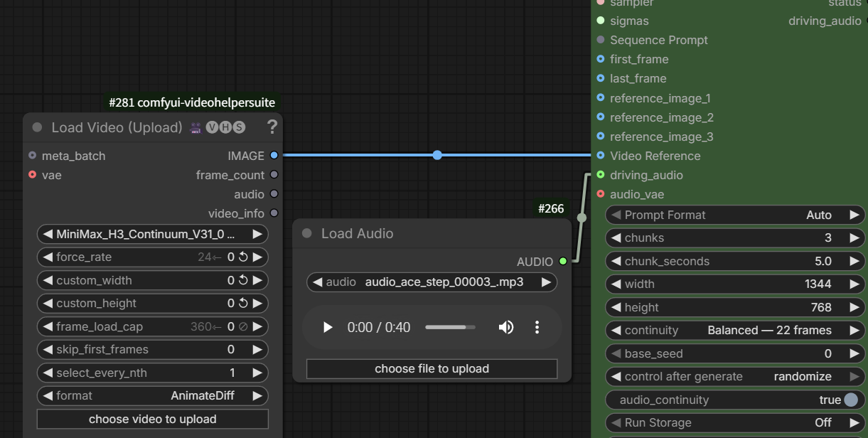Click the reroute dot on the driving_audio link
Image resolution: width=868 pixels, height=438 pixels.
[582, 218]
